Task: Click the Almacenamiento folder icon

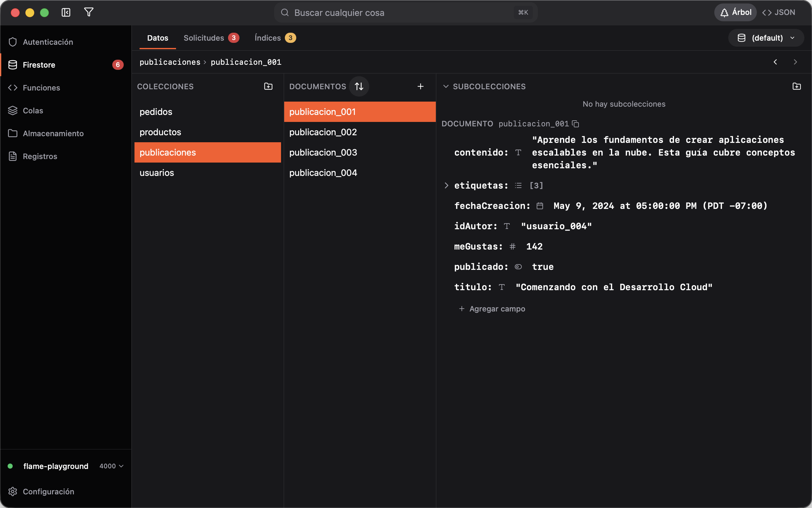Action: pos(13,133)
